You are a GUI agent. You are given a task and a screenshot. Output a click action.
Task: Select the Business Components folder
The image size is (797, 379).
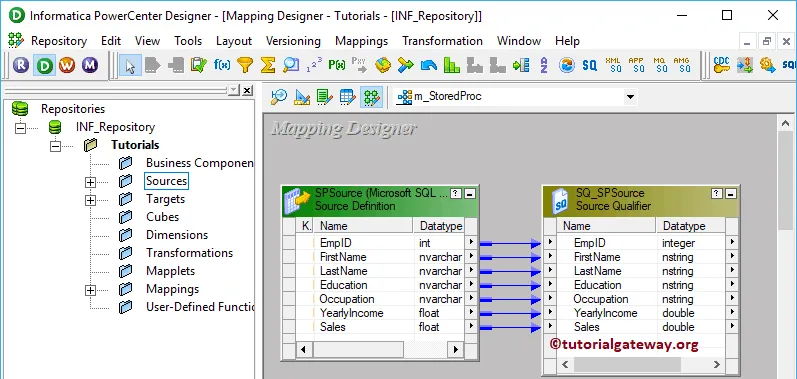pos(199,163)
